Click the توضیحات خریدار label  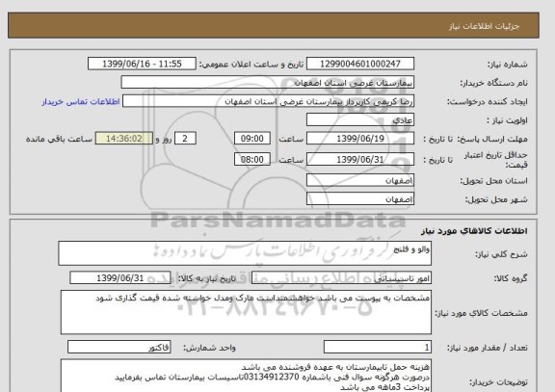click(x=498, y=382)
